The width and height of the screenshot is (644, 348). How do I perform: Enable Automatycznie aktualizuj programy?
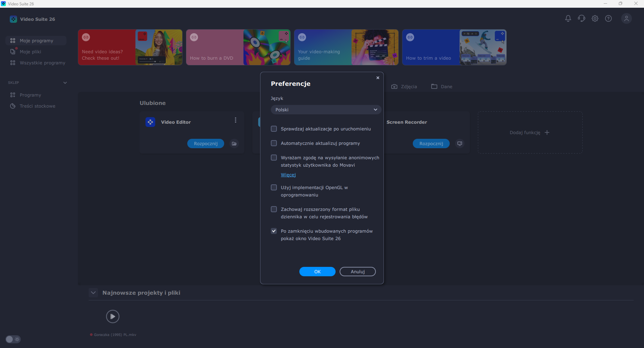coord(274,143)
